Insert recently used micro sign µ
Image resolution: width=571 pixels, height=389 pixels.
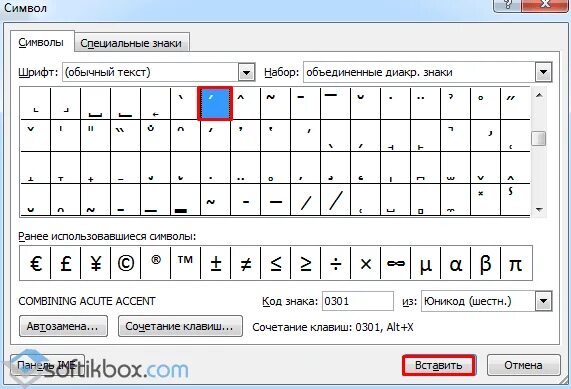425,263
